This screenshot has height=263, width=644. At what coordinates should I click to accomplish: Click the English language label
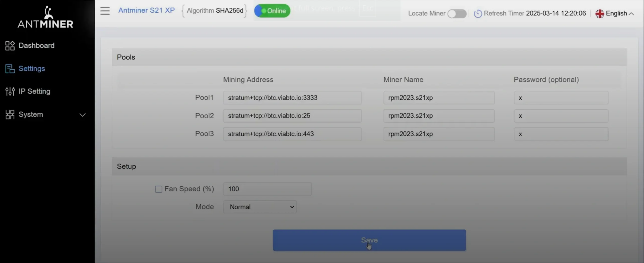[616, 13]
